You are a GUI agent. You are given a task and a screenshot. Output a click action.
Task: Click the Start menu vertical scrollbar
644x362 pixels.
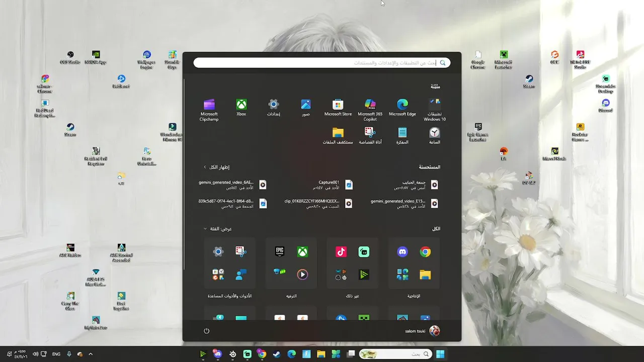click(x=185, y=173)
